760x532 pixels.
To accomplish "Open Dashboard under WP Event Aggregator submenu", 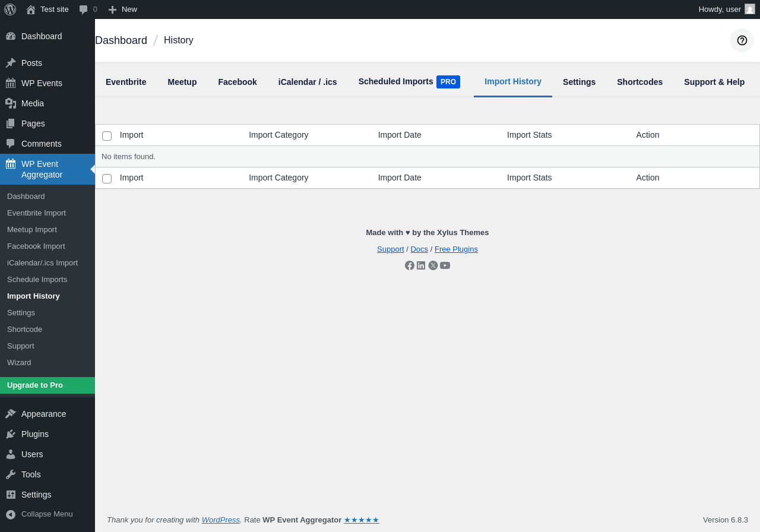I will point(47,197).
